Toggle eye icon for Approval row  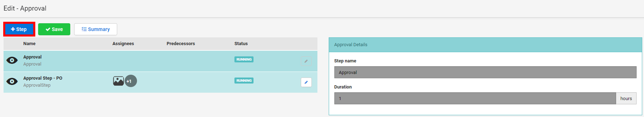[12, 60]
